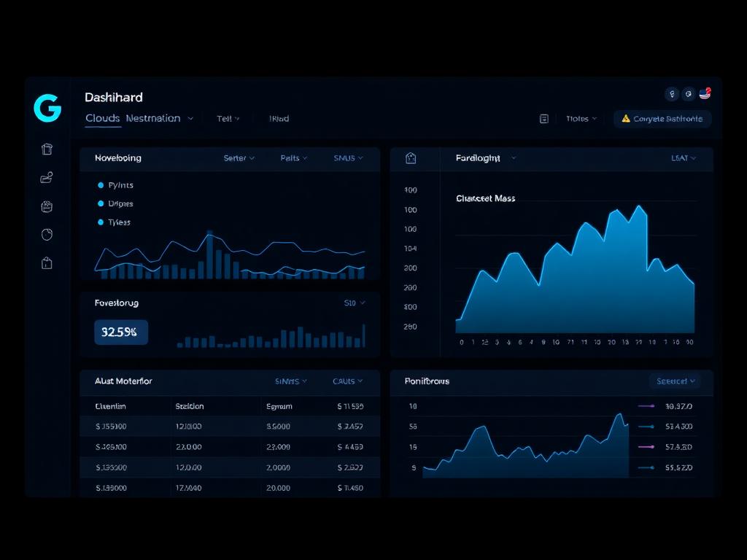This screenshot has width=747, height=560.
Task: Expand the Serter dropdown in Novelooing panel
Action: point(239,158)
